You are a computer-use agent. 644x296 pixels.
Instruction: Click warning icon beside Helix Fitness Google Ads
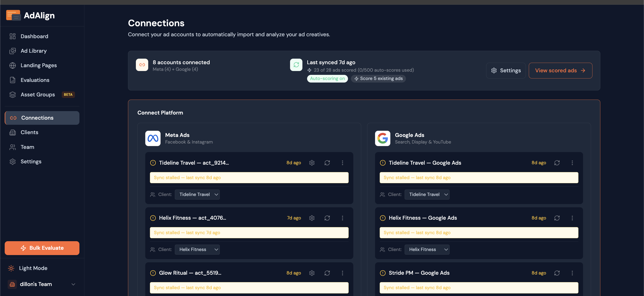pos(383,218)
